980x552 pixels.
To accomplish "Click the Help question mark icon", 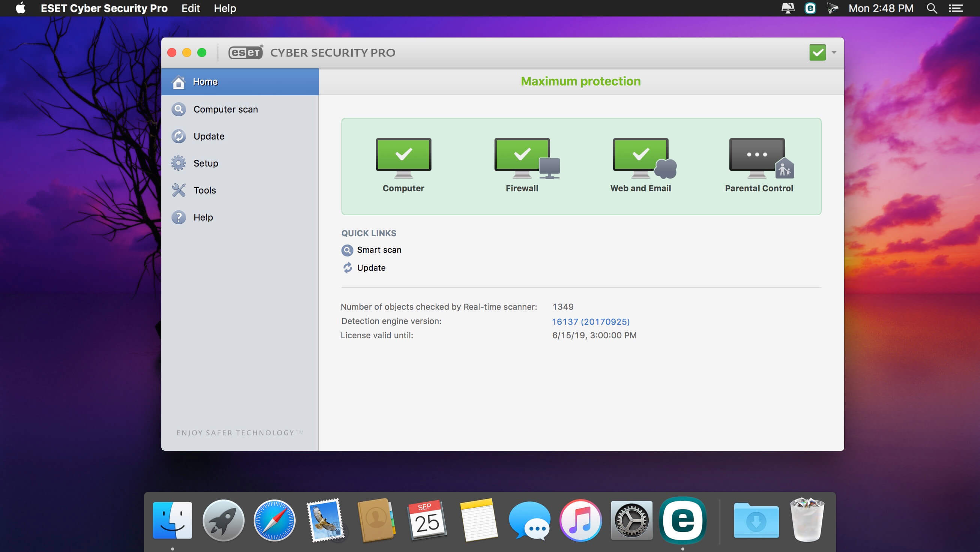I will [179, 217].
